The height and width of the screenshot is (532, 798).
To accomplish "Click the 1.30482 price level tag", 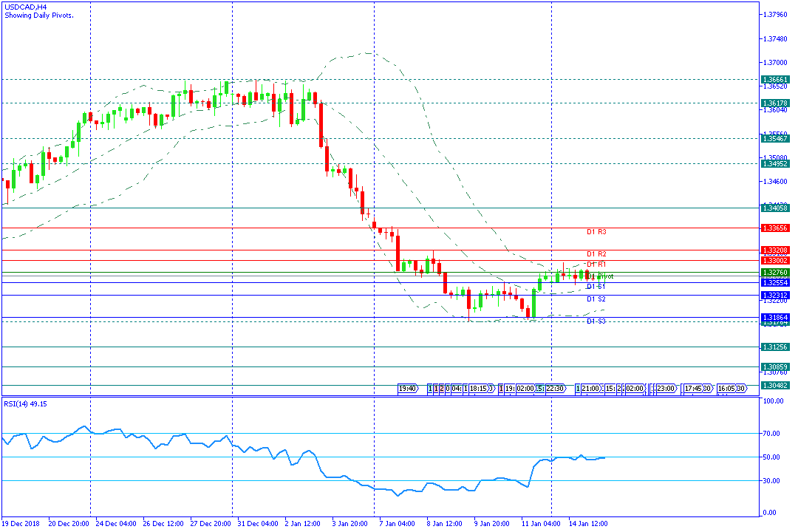I will [x=775, y=386].
